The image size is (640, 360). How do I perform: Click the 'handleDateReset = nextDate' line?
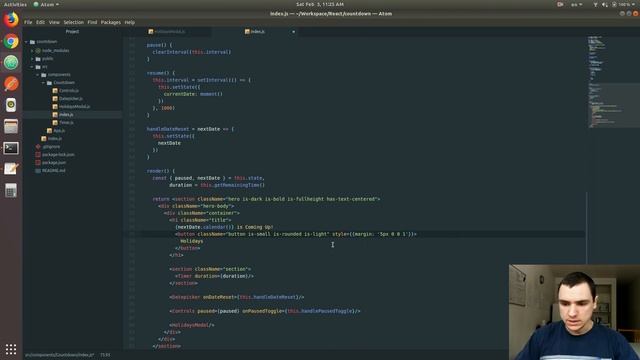[191, 129]
